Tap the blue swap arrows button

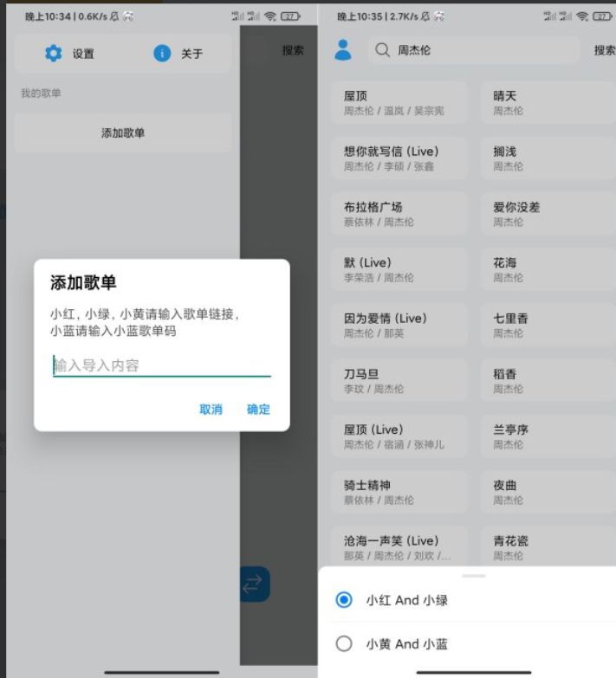[x=255, y=585]
